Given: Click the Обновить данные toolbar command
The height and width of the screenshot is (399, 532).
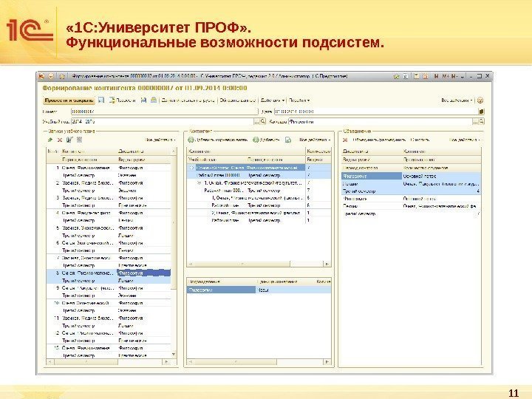Looking at the screenshot, I should pos(237,100).
